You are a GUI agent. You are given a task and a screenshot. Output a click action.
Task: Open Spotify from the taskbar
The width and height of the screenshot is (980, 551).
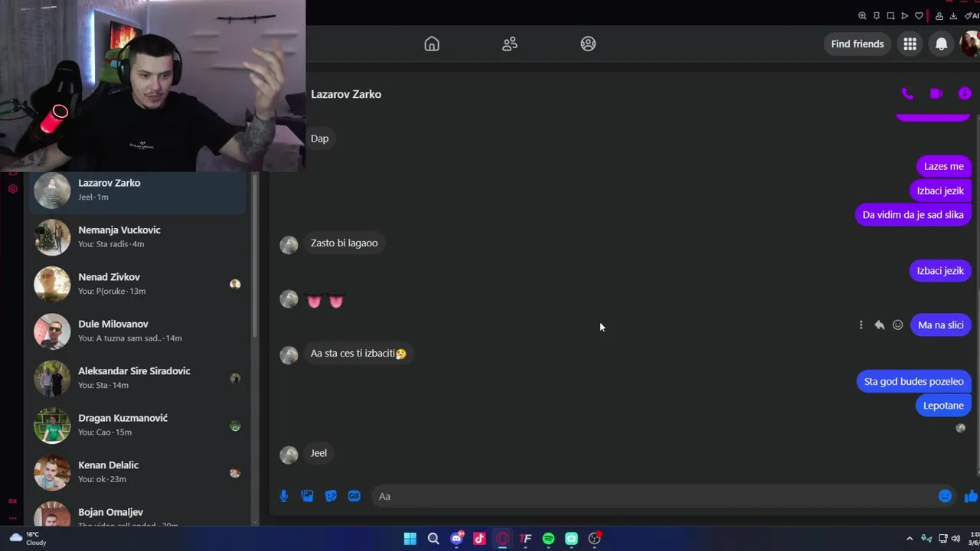pyautogui.click(x=548, y=539)
